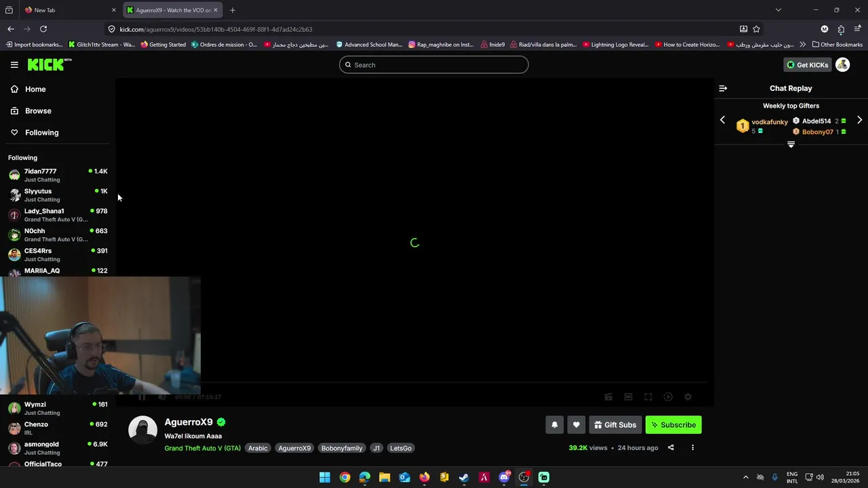Screen dimensions: 868x488
Task: Open Discord from the taskbar
Action: pos(504,477)
